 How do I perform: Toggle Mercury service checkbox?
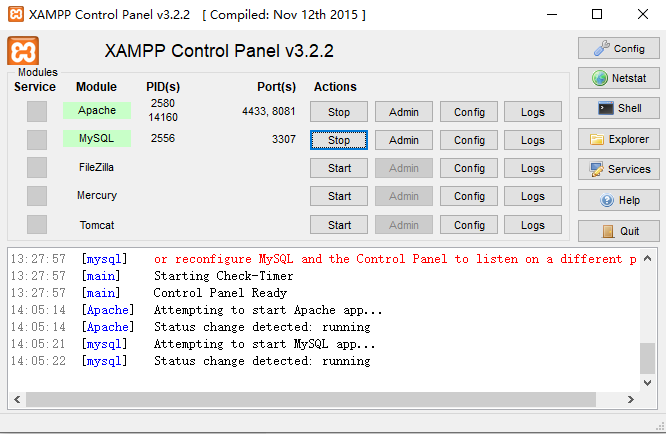coord(37,196)
